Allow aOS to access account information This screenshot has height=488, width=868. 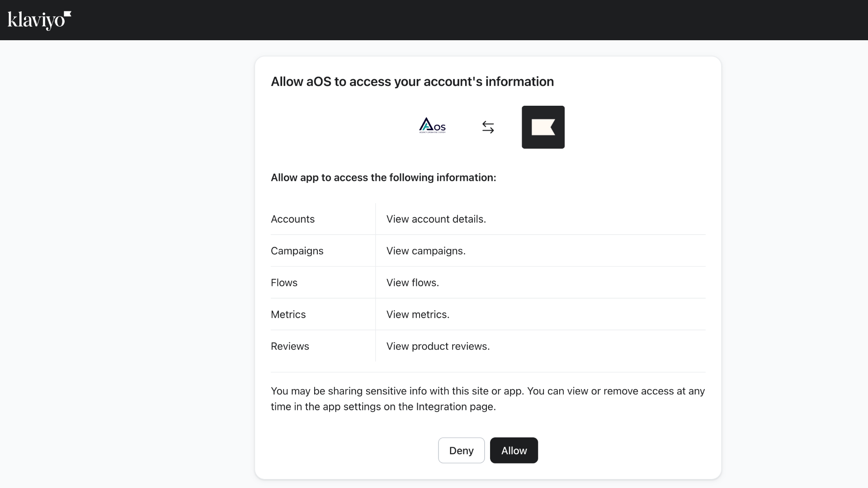[514, 450]
